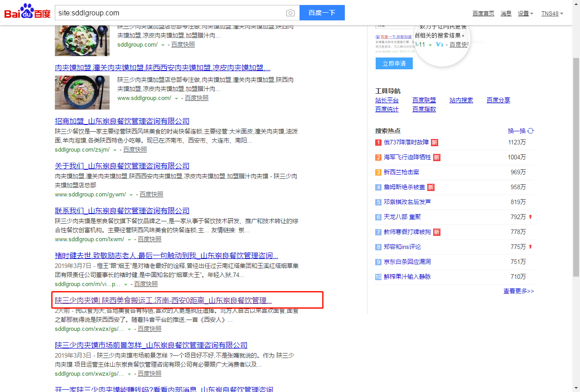This screenshot has width=580, height=392.
Task: Click the refresh icon beside 换一换
Action: (531, 131)
